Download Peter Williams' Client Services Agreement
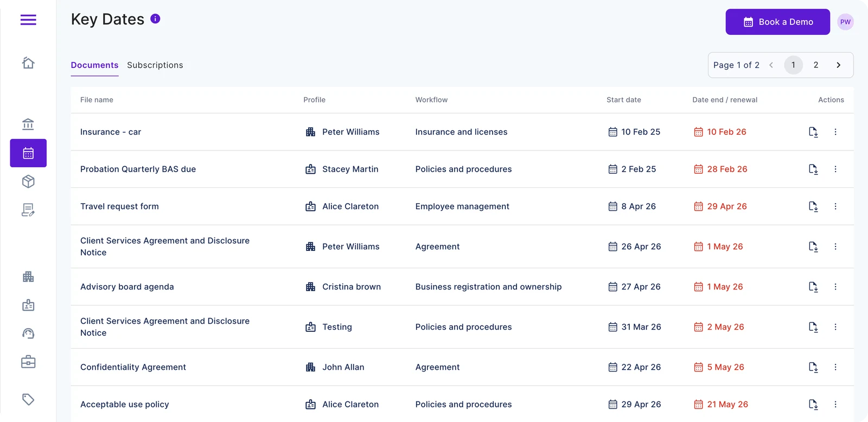 pos(813,247)
